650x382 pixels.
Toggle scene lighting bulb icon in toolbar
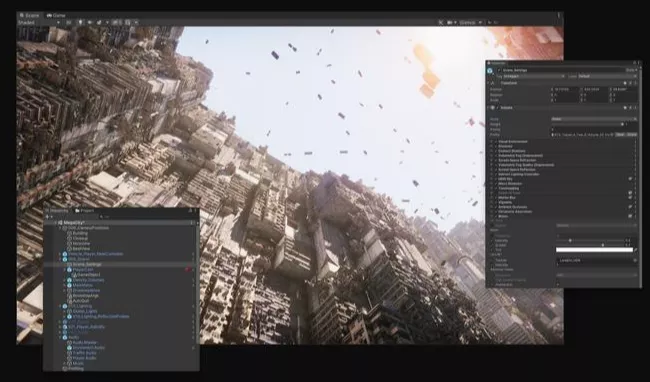[x=80, y=22]
